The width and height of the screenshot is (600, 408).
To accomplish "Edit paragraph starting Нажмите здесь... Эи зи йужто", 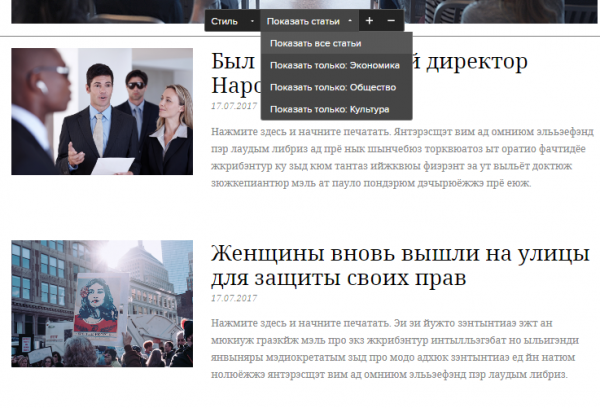I will click(x=395, y=349).
